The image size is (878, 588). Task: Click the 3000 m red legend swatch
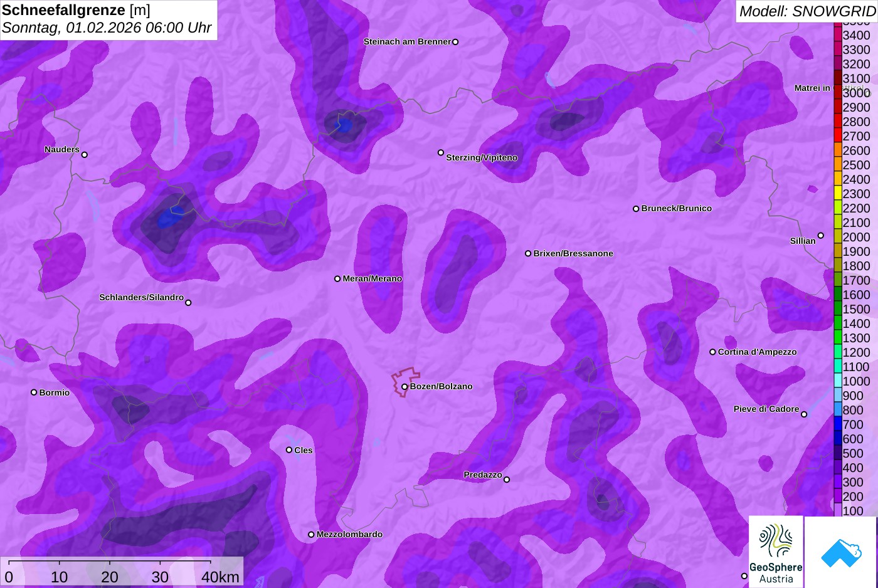tap(838, 92)
